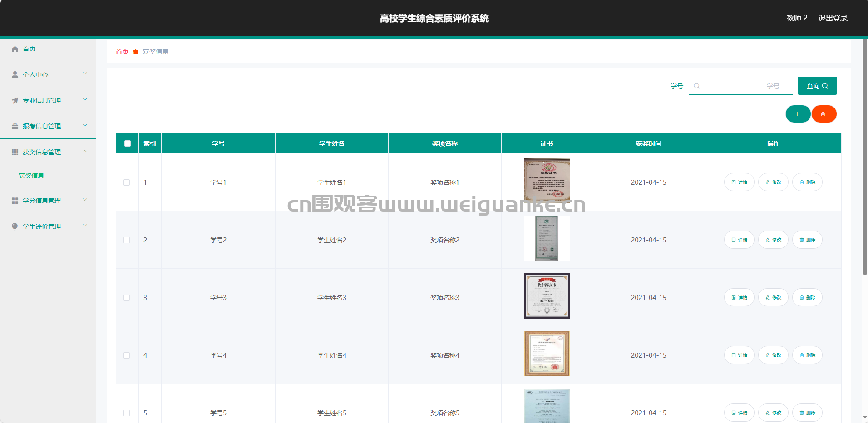868x423 pixels.
Task: Click the 奖项名称 column header
Action: click(x=445, y=143)
